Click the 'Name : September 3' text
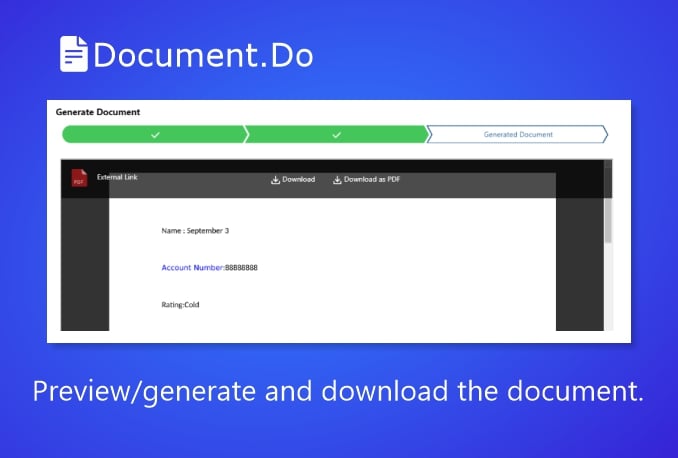This screenshot has height=458, width=678. click(x=195, y=231)
